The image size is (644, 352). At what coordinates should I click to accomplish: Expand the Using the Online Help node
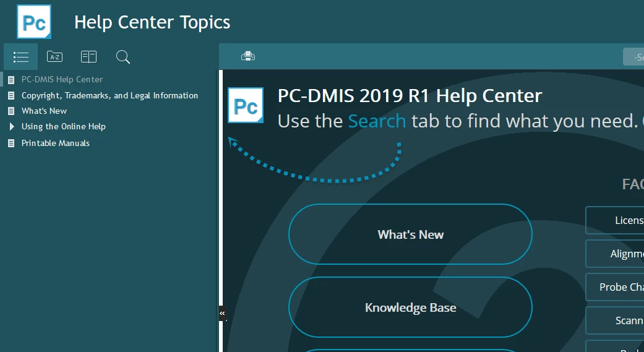tap(12, 126)
